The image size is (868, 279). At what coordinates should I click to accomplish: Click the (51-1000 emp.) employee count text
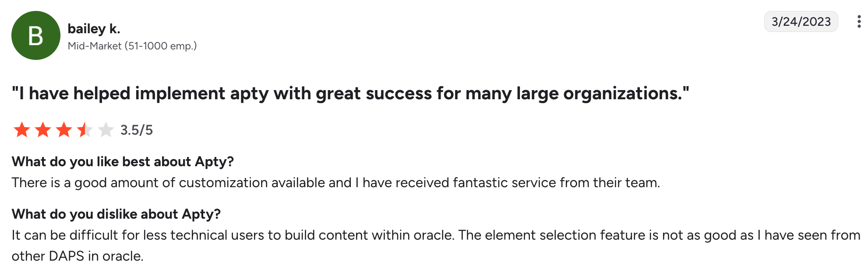point(161,46)
